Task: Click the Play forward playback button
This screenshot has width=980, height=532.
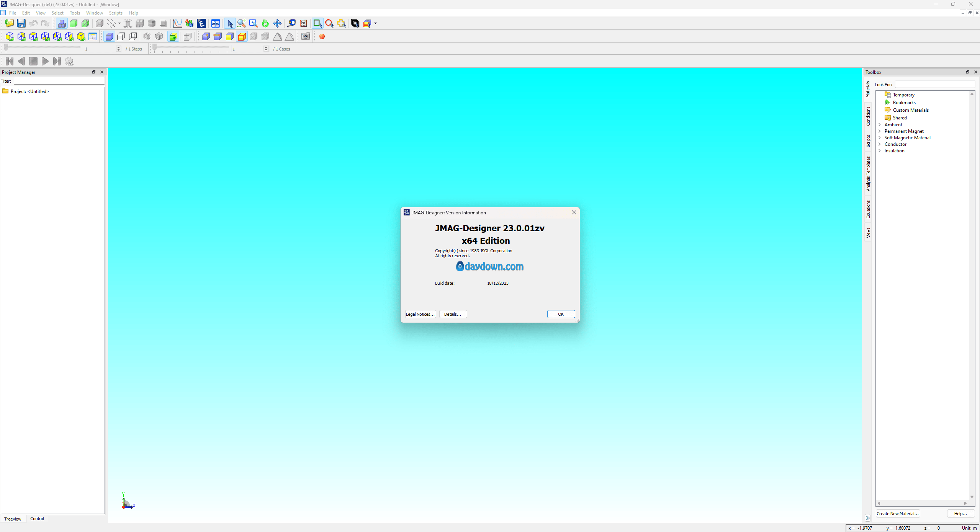Action: click(x=45, y=61)
